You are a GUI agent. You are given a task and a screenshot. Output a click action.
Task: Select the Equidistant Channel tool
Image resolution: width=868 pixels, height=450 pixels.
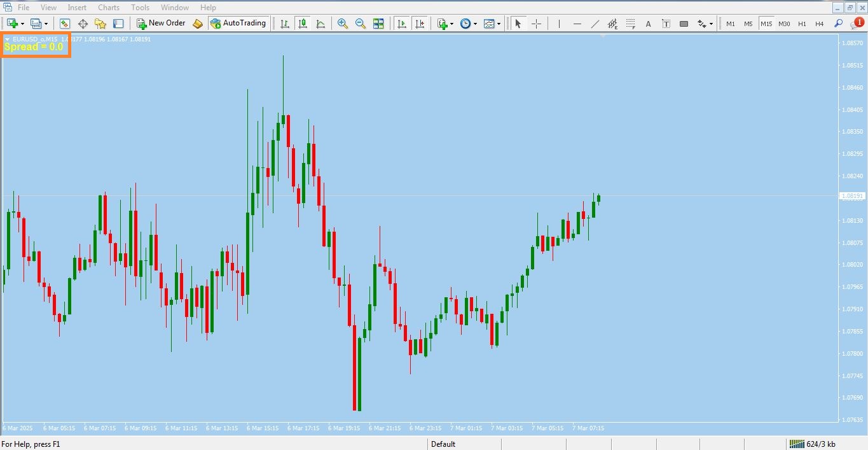[x=612, y=24]
